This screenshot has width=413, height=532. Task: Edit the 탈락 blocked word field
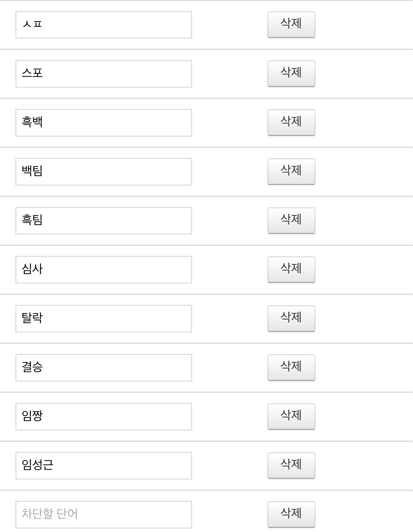103,319
